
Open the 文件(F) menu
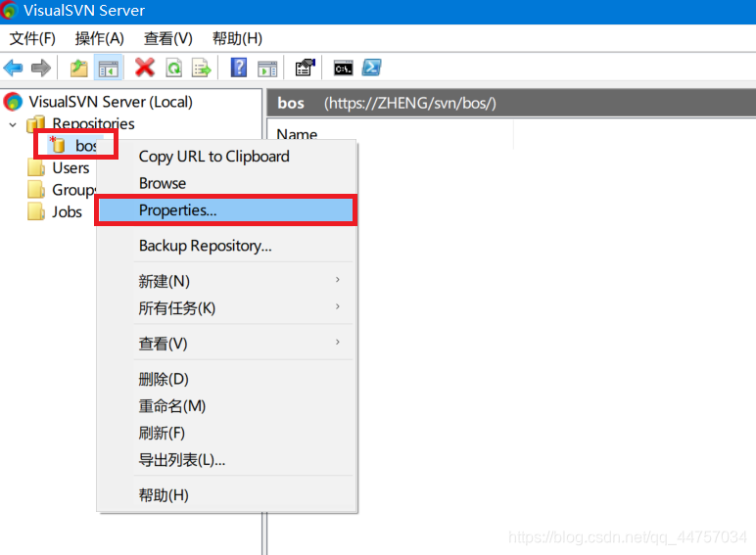[32, 38]
